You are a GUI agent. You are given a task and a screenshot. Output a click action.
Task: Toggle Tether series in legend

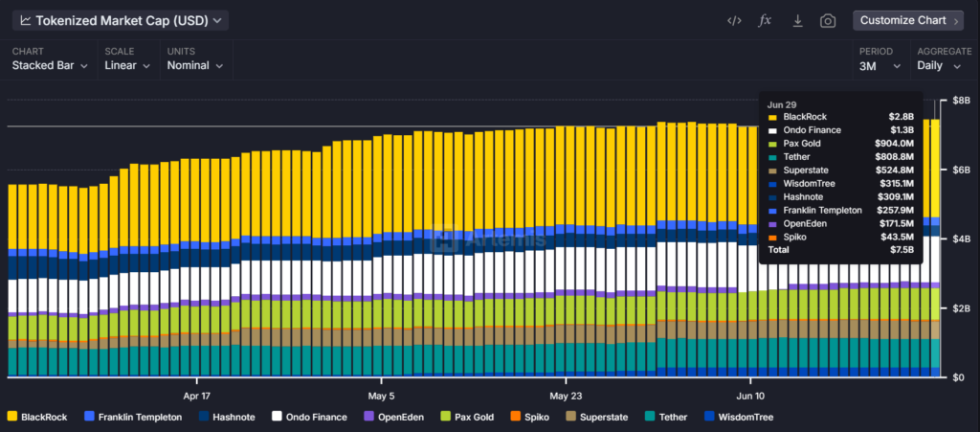coord(665,417)
